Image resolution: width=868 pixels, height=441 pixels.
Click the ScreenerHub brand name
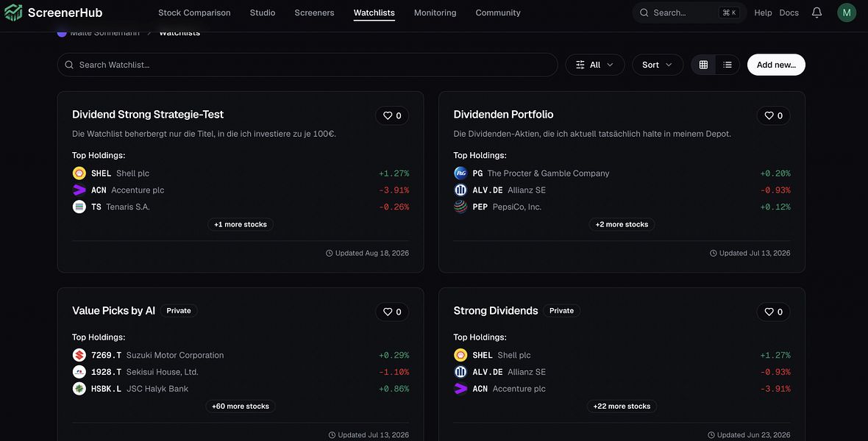[65, 12]
